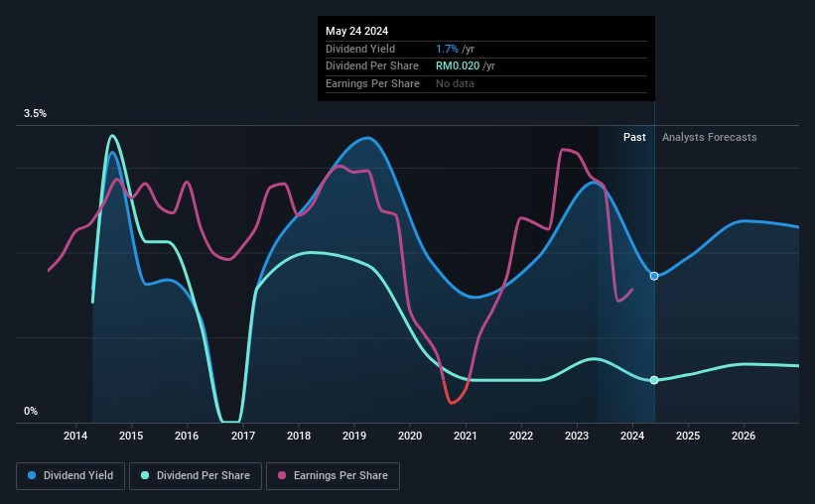Toggle the Dividend Per Share legend button
The image size is (815, 504).
pos(196,476)
